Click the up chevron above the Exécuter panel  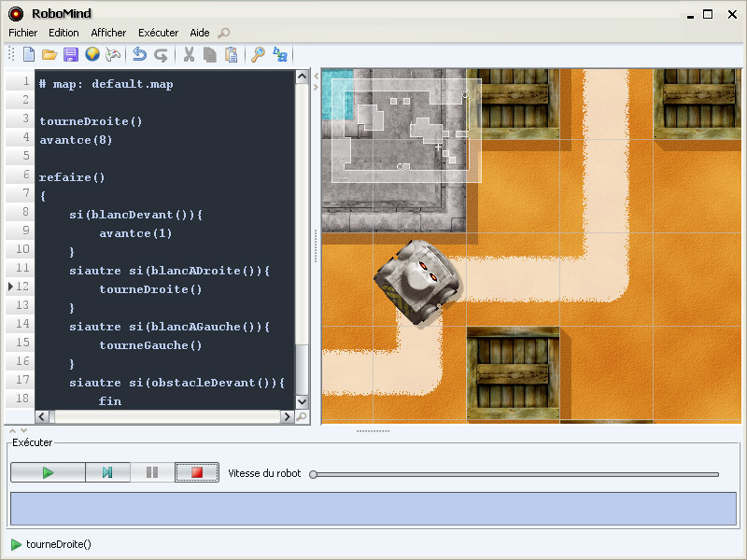(13, 430)
